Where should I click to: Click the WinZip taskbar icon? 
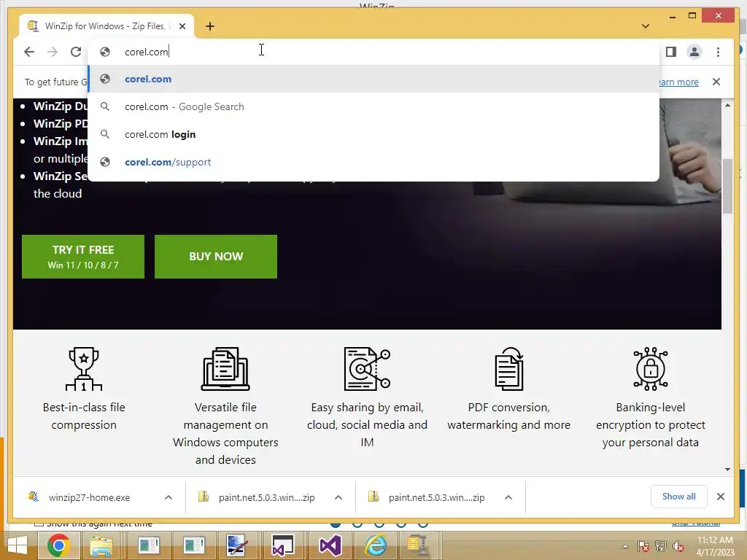click(x=419, y=545)
